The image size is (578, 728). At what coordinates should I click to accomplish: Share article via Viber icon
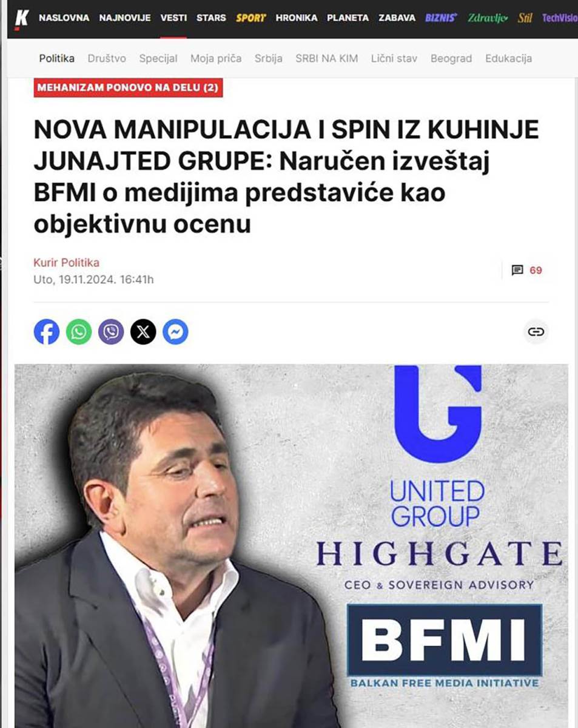111,332
